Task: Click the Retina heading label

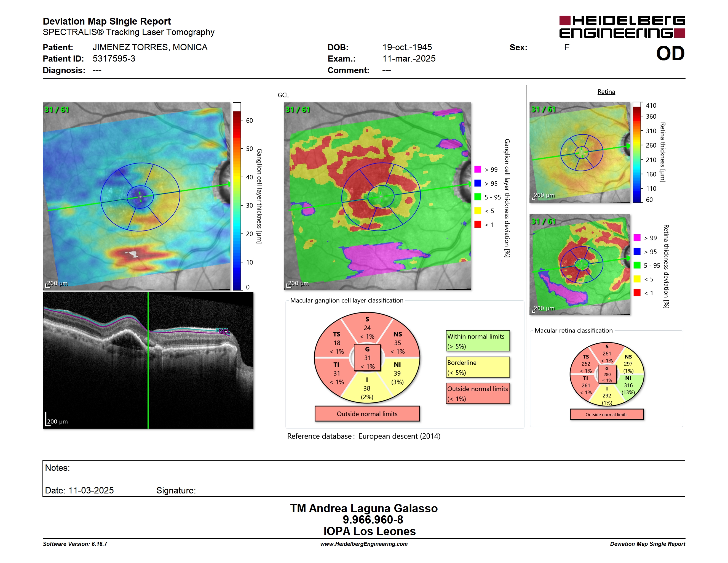Action: point(606,92)
